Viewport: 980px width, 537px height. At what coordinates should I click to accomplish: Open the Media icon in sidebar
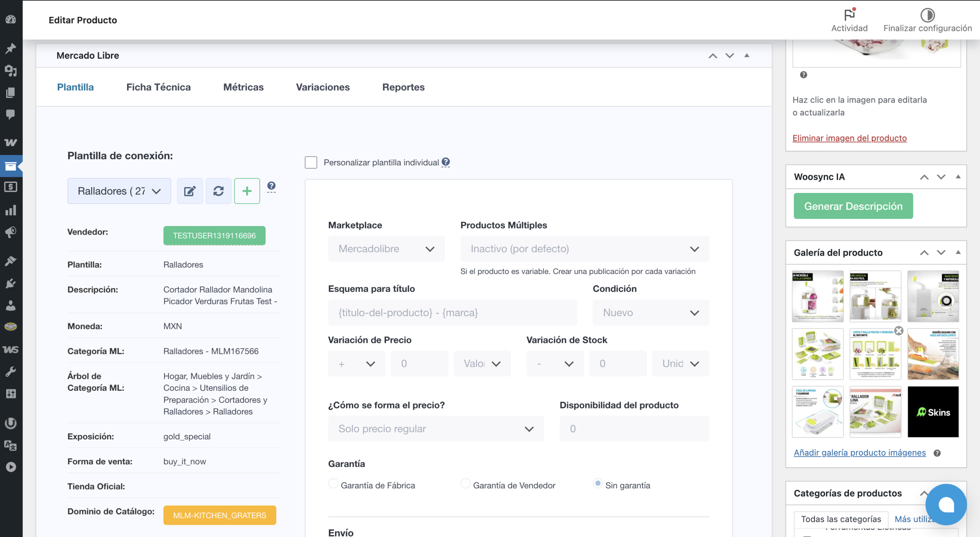pos(11,70)
